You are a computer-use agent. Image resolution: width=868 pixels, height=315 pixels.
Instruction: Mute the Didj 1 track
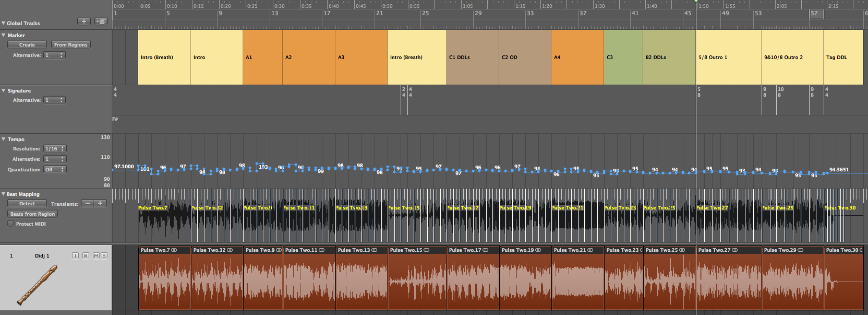[96, 255]
